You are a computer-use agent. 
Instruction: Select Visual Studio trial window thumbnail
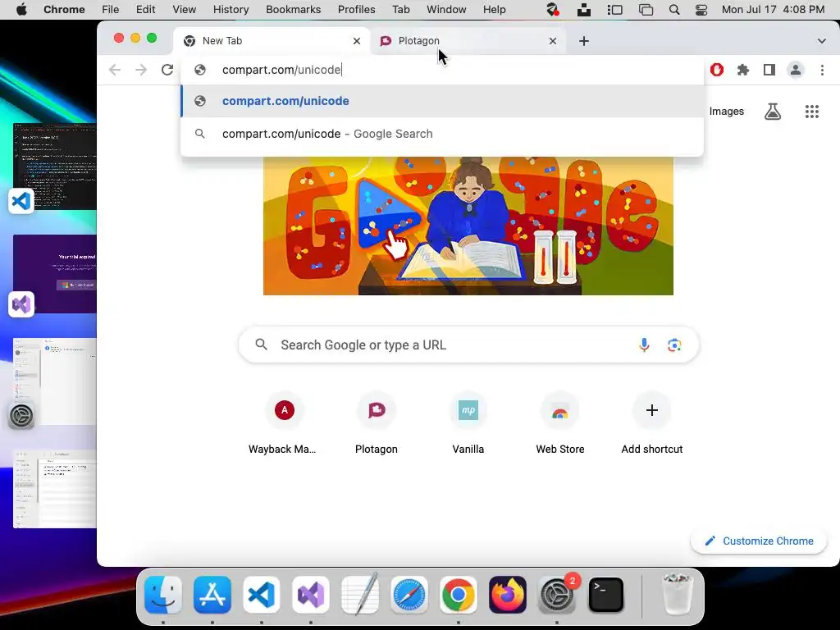pyautogui.click(x=55, y=273)
